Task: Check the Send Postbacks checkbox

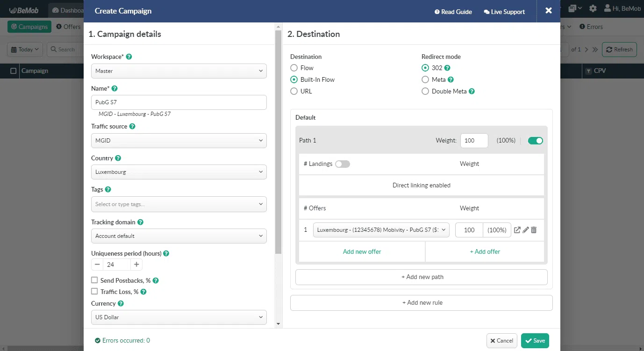Action: [x=94, y=280]
